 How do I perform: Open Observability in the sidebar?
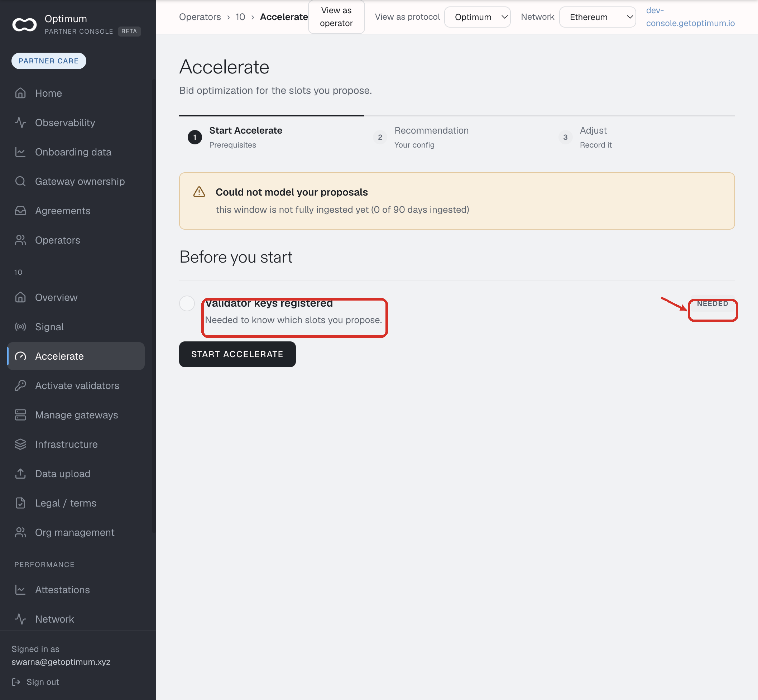(76, 123)
